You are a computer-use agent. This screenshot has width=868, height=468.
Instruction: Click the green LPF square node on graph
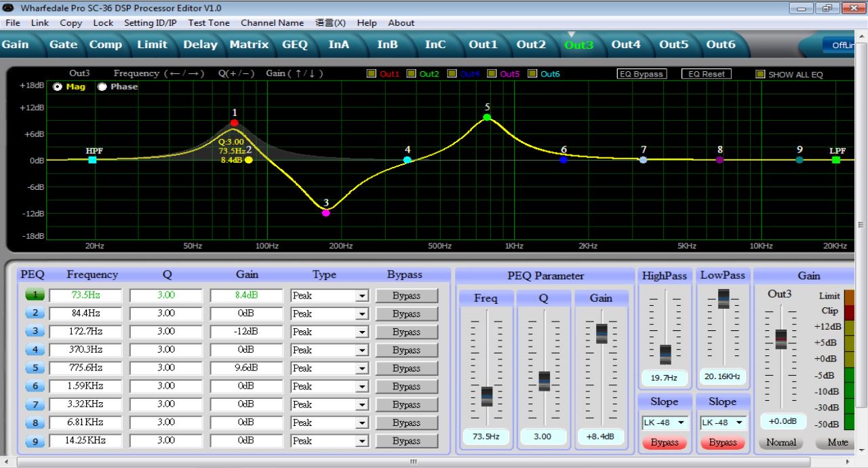(x=836, y=160)
